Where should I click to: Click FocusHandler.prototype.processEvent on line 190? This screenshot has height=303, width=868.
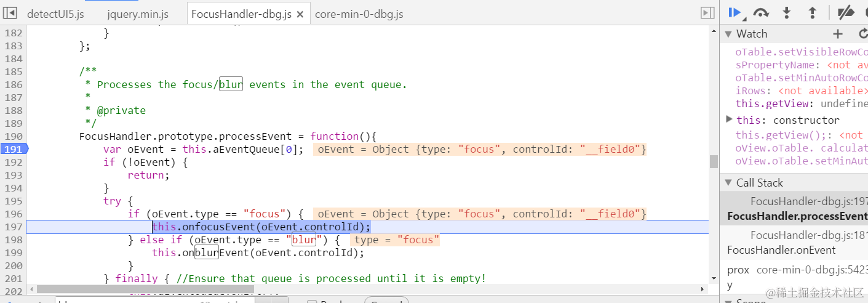(x=188, y=136)
